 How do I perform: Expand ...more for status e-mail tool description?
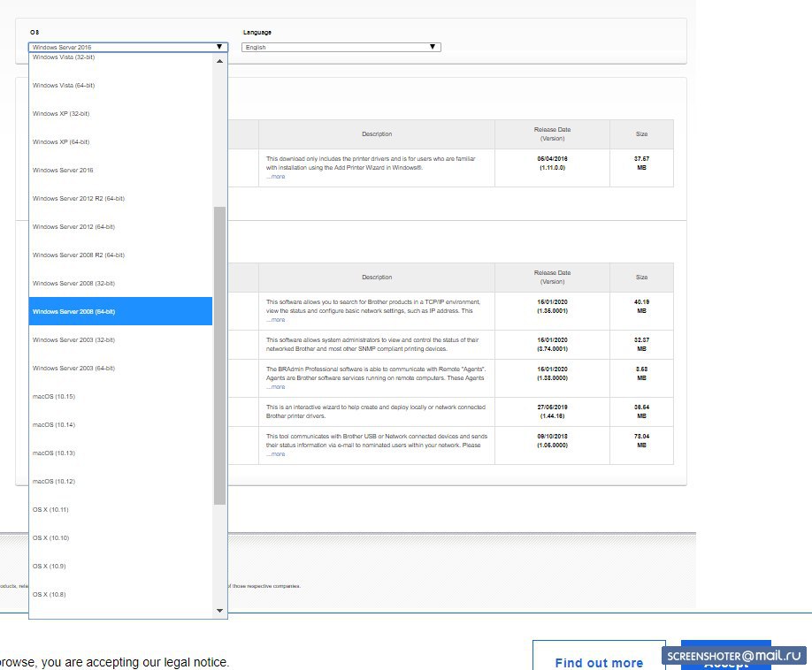[275, 454]
